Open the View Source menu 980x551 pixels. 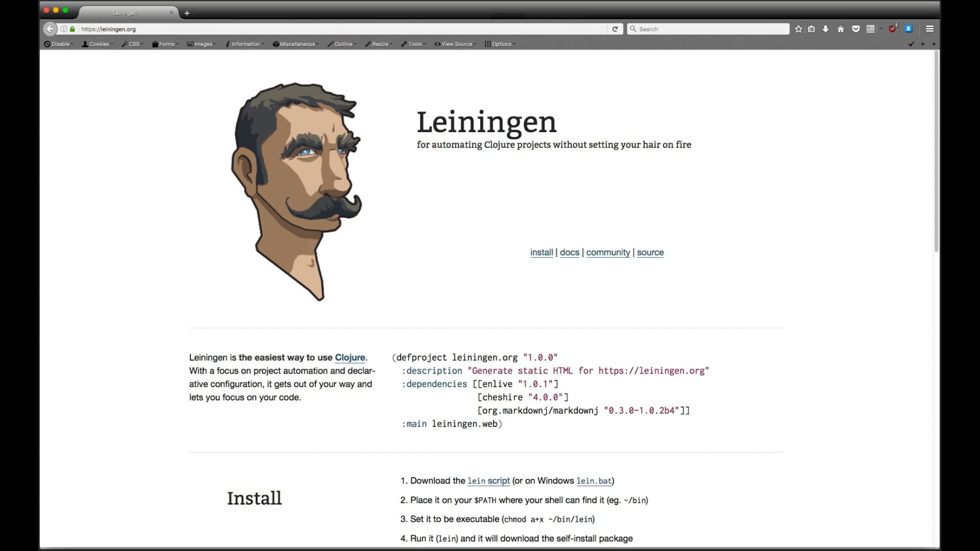click(x=455, y=44)
